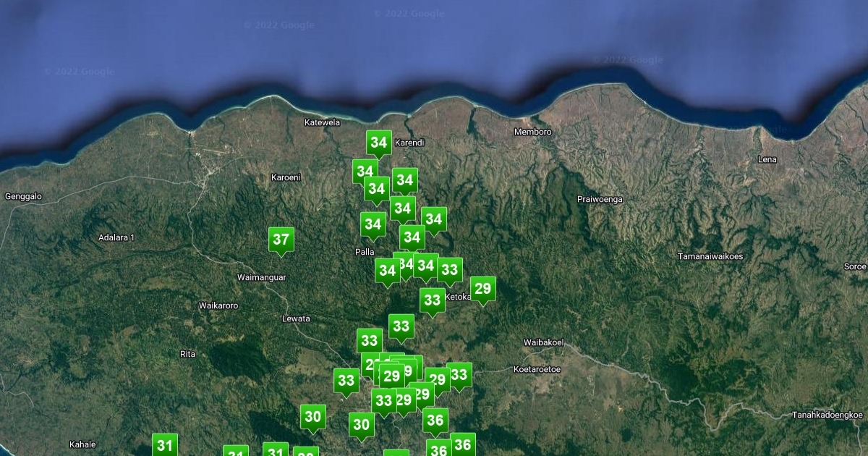
Task: Select the 33 marker right of the 34 pair
Action: pyautogui.click(x=450, y=270)
